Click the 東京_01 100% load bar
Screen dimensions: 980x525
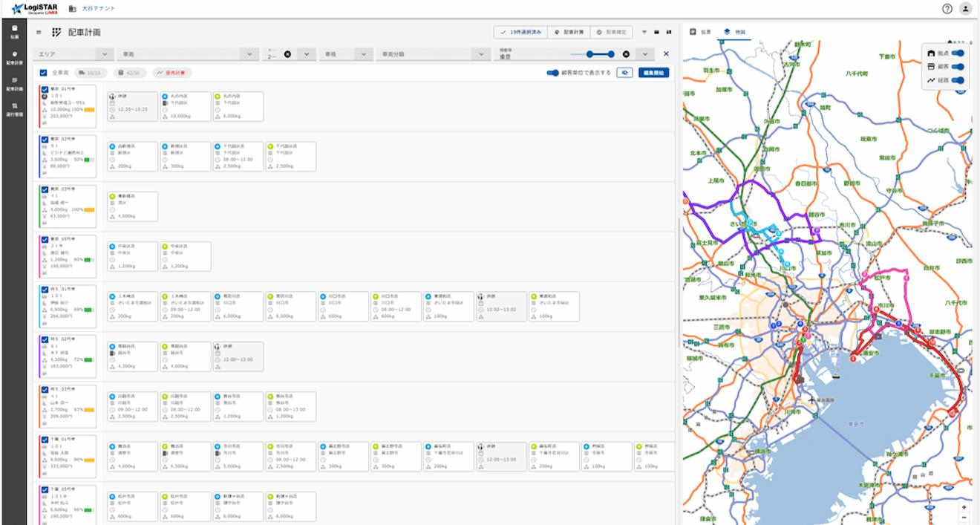coord(89,110)
